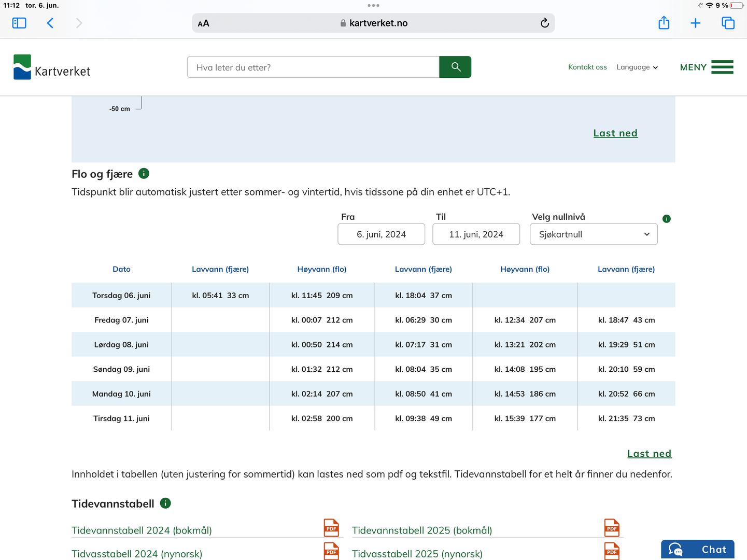Toggle Safari sidebar panel icon
Screen dimensions: 747x560
tap(19, 23)
